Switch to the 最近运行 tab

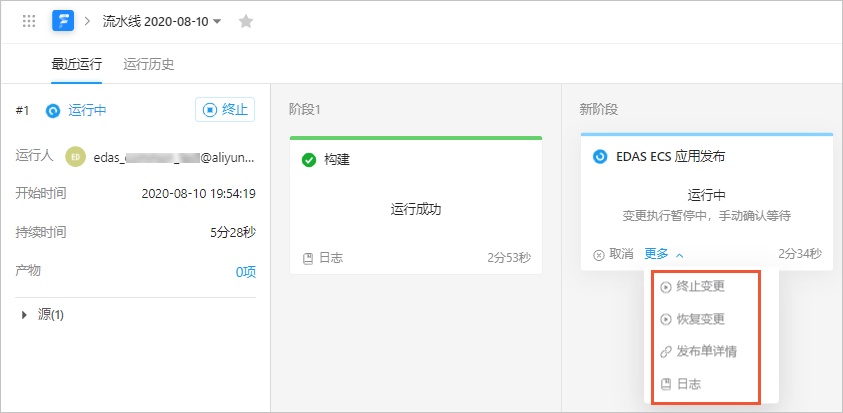76,65
